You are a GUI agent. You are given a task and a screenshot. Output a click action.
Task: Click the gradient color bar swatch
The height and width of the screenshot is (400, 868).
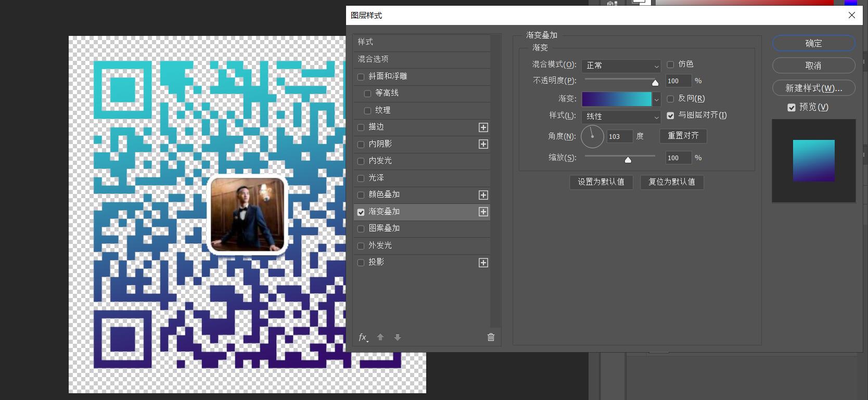[x=616, y=99]
